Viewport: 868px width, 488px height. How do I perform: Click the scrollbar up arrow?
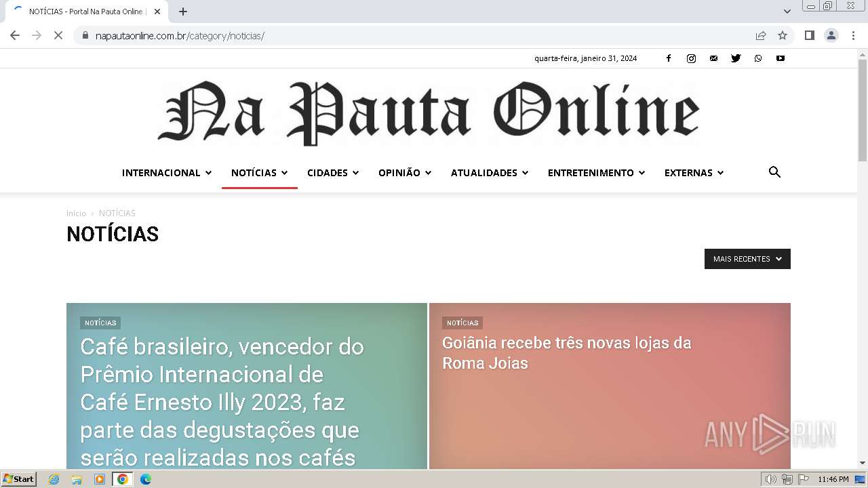tap(863, 54)
